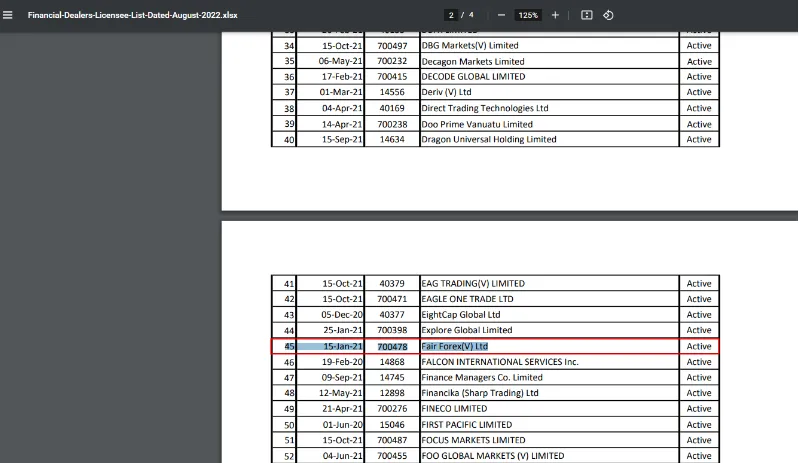Click the page number field showing 2
The width and height of the screenshot is (799, 463).
point(451,15)
